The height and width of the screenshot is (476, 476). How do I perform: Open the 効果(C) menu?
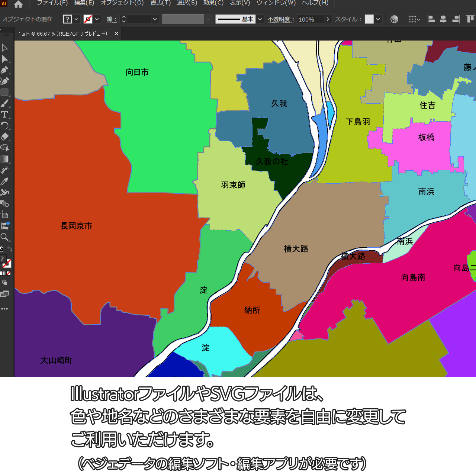(x=213, y=3)
